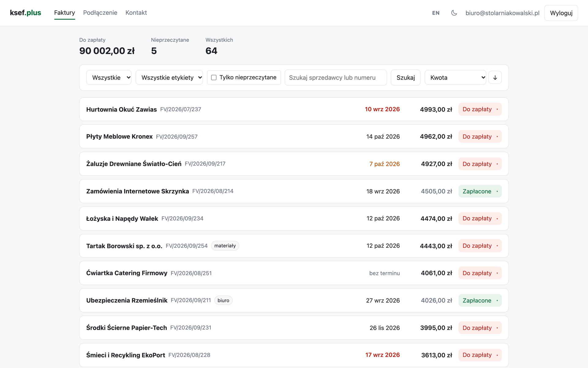Switch language to EN
Screen dimensions: 588x368
click(x=436, y=13)
